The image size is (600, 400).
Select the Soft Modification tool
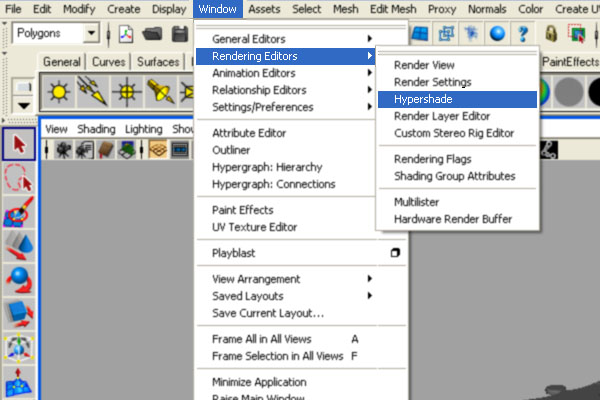click(19, 382)
